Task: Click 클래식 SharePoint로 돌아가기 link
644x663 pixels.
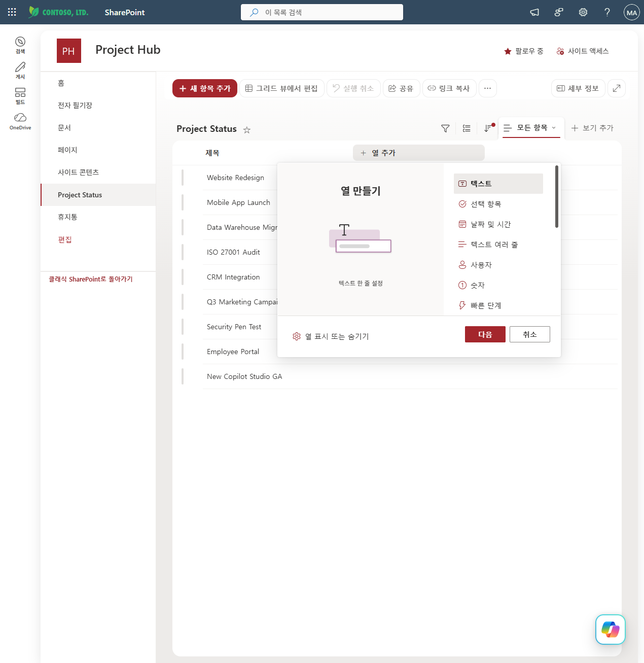Action: click(x=91, y=279)
